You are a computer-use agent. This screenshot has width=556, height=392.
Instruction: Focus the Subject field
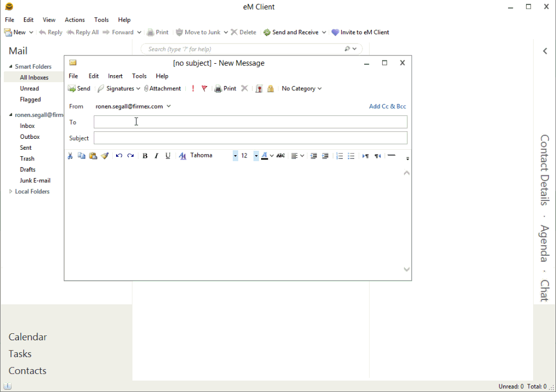tap(250, 138)
